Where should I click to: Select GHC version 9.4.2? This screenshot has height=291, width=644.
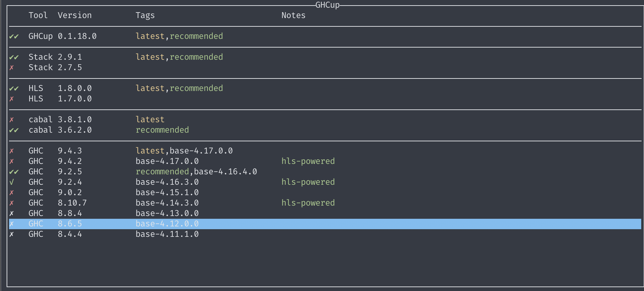click(x=70, y=161)
